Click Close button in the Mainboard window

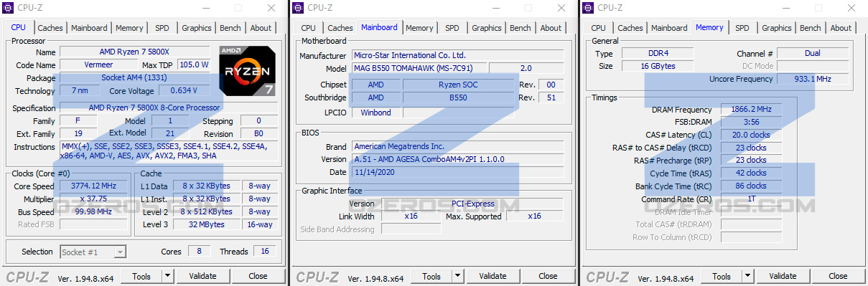548,276
